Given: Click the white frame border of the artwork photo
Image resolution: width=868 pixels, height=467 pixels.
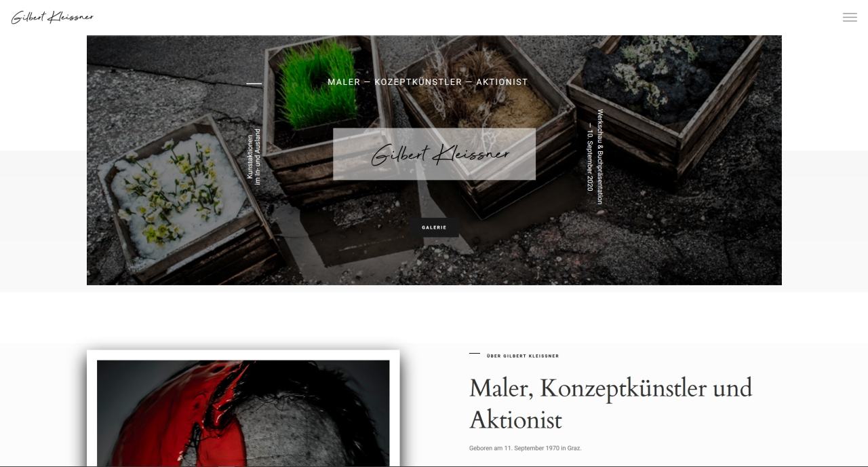Looking at the screenshot, I should (243, 355).
